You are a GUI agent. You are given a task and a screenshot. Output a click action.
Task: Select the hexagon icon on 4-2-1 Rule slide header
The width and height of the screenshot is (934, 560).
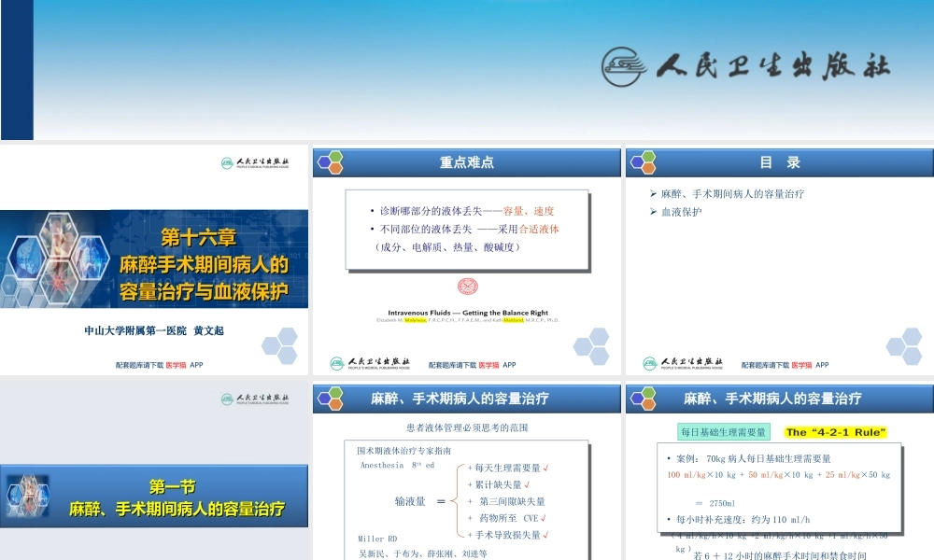point(643,398)
